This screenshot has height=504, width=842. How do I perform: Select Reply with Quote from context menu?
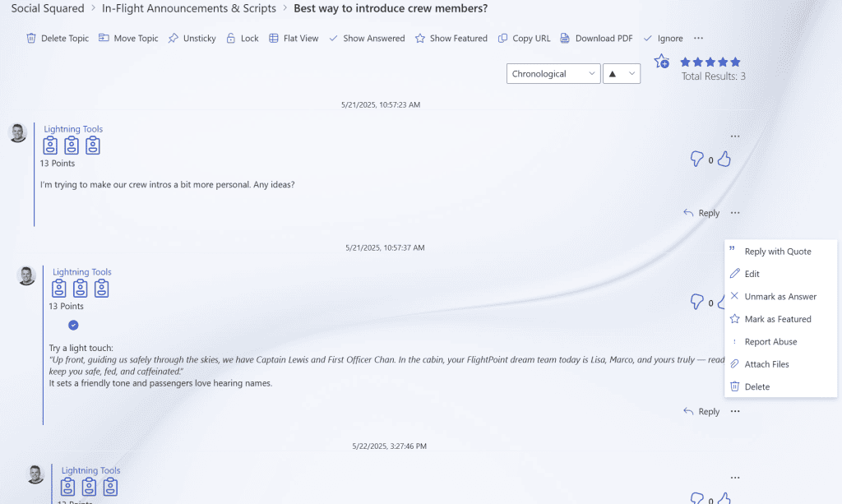[x=777, y=252]
